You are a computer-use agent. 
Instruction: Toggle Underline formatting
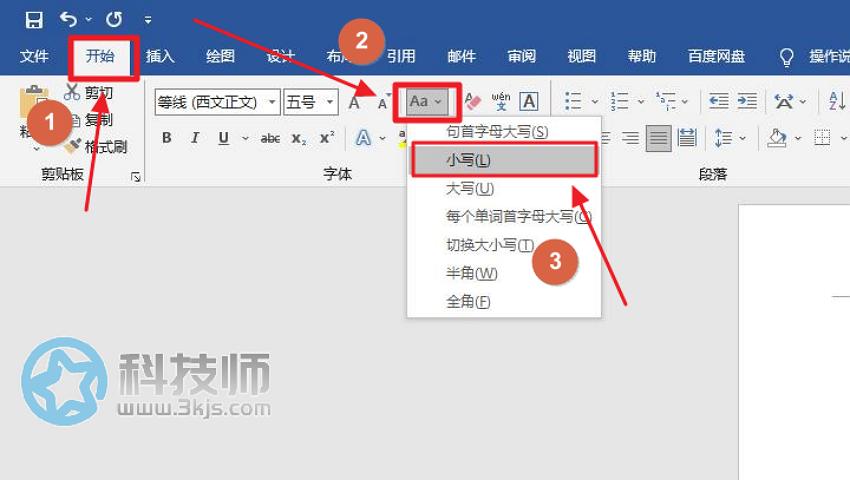tap(223, 138)
